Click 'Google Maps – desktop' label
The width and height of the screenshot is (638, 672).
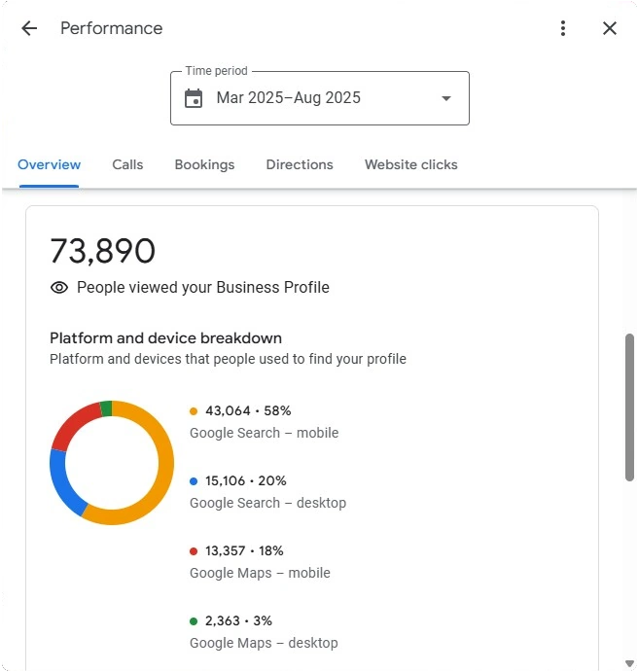pyautogui.click(x=264, y=643)
